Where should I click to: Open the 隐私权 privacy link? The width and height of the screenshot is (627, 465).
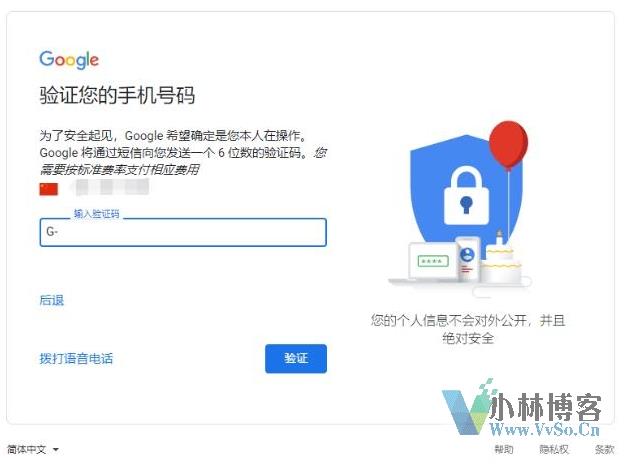[x=554, y=449]
